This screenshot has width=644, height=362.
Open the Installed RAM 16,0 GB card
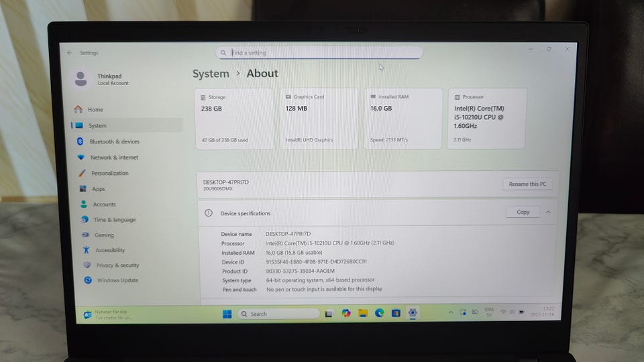403,119
